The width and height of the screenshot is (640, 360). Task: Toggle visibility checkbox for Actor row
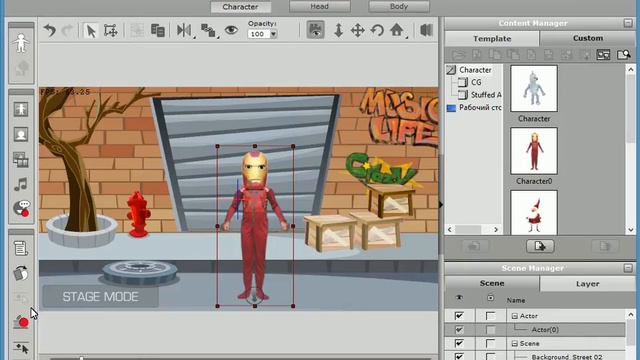(459, 316)
